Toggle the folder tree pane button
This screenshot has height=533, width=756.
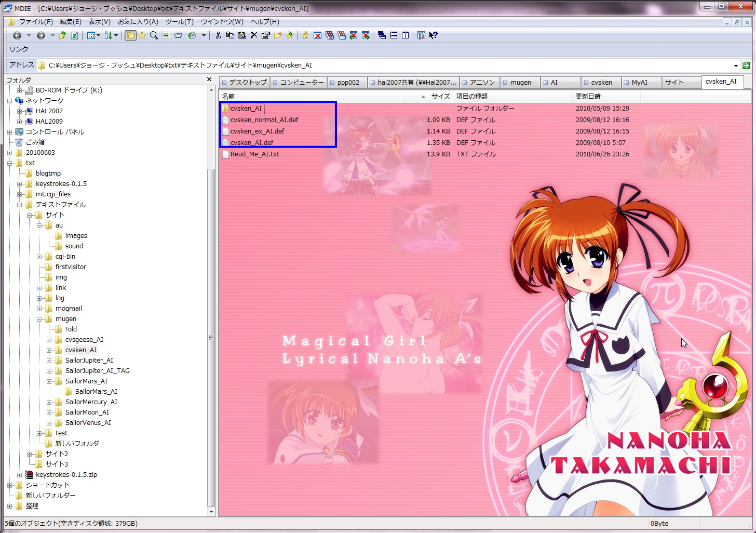(130, 35)
